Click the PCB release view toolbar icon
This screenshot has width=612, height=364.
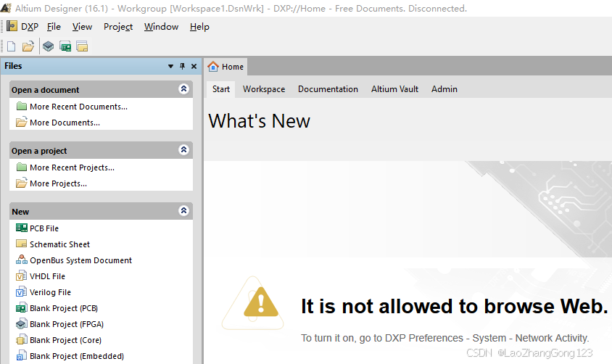click(x=65, y=46)
